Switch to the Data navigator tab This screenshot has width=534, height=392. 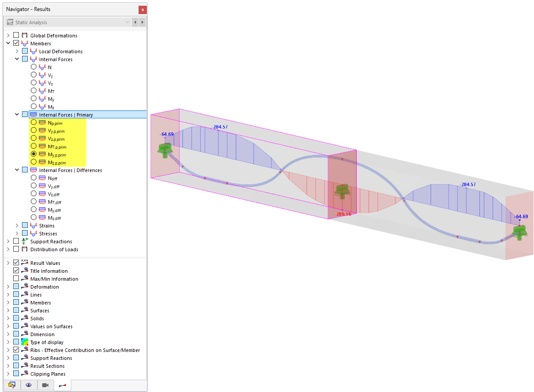[12, 385]
